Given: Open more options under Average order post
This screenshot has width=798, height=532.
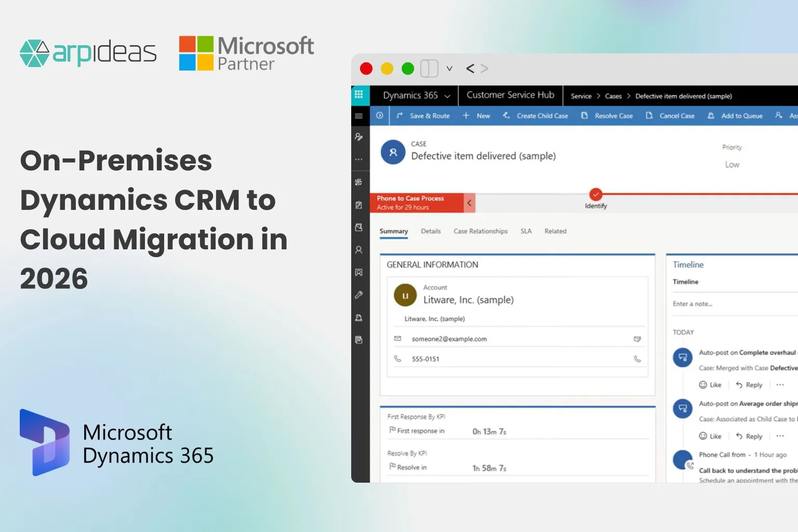Looking at the screenshot, I should (x=780, y=436).
